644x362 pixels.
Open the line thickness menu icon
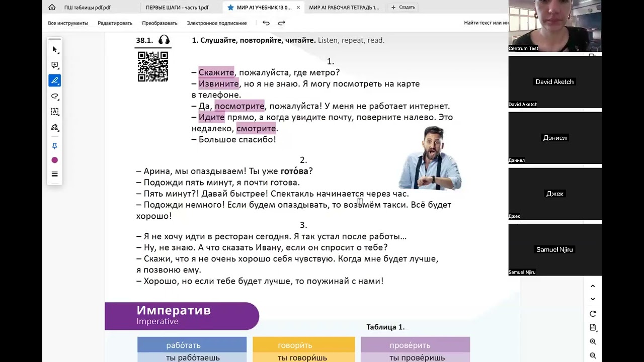click(x=55, y=174)
